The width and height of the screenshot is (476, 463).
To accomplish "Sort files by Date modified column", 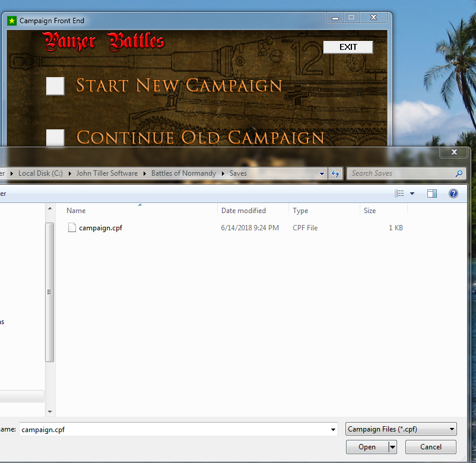I will [x=253, y=210].
